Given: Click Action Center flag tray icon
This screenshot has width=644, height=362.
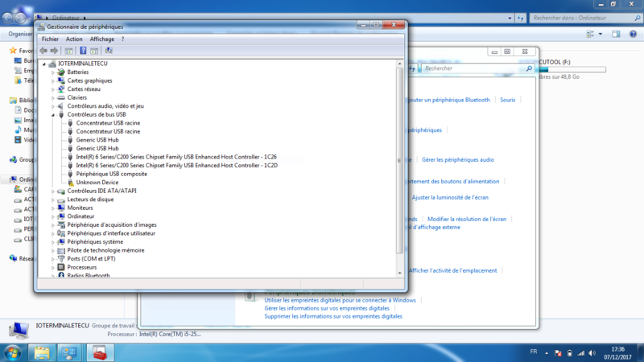Looking at the screenshot, I should (x=558, y=353).
